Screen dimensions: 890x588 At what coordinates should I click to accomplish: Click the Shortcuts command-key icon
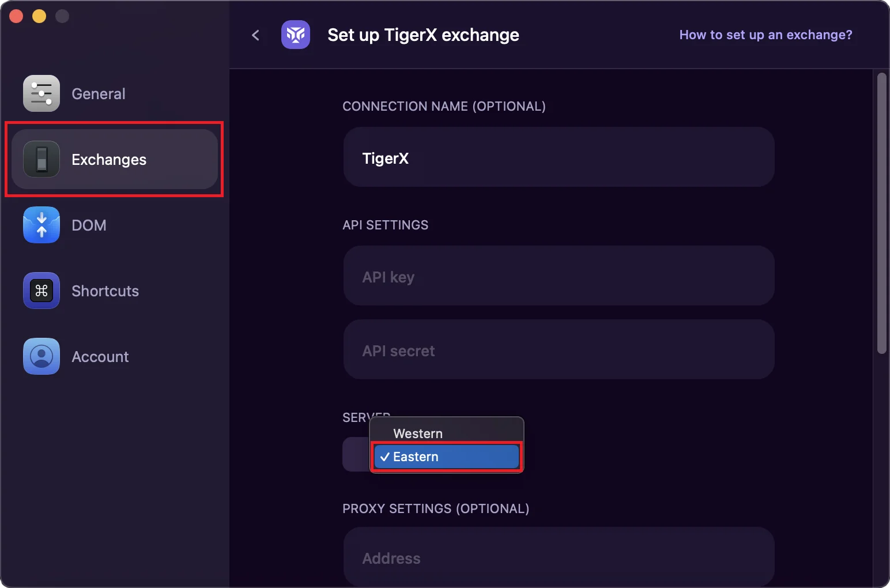coord(42,291)
